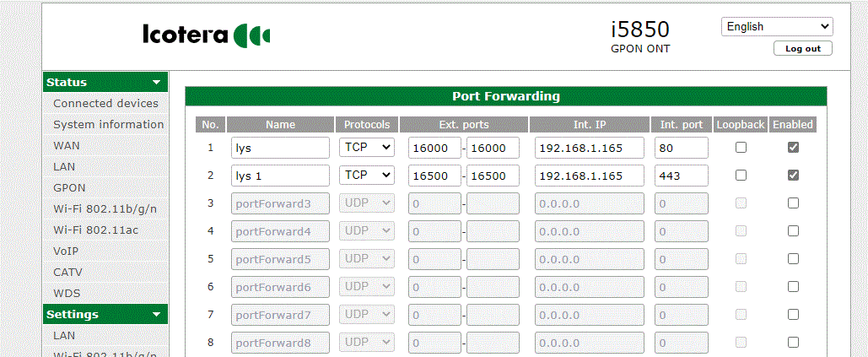Go to System information page
Viewport: 868px width, 357px height.
pos(108,125)
